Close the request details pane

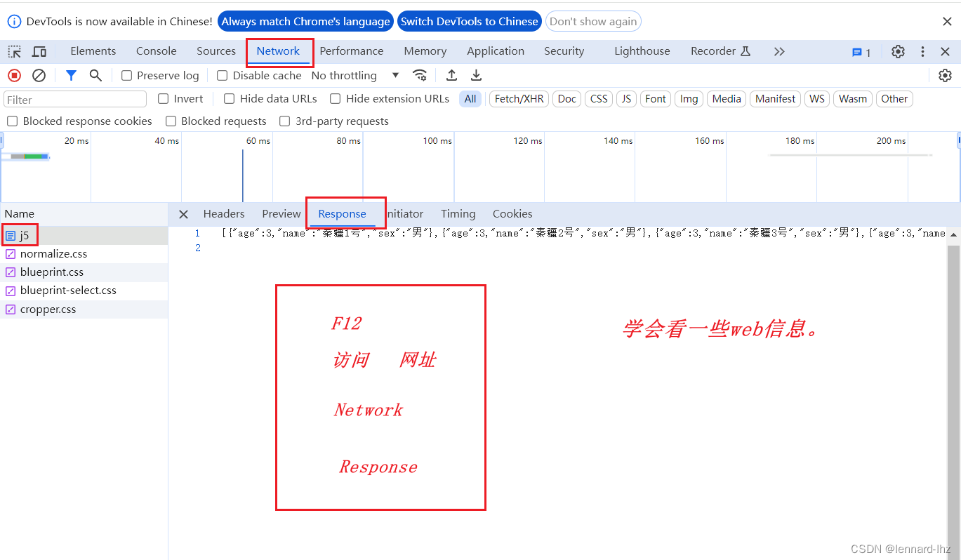coord(183,214)
